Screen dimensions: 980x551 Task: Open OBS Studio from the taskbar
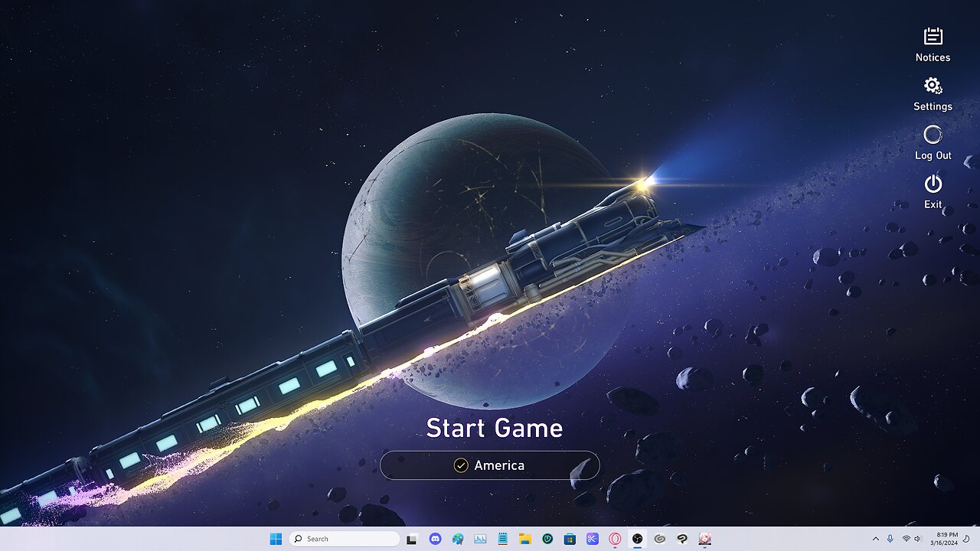(637, 539)
